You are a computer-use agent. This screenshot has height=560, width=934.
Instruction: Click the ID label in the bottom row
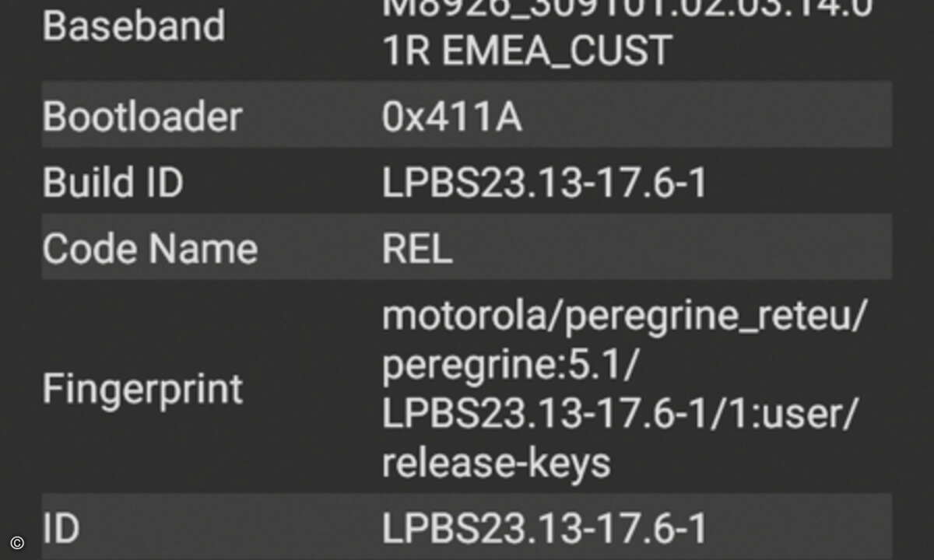[x=61, y=529]
